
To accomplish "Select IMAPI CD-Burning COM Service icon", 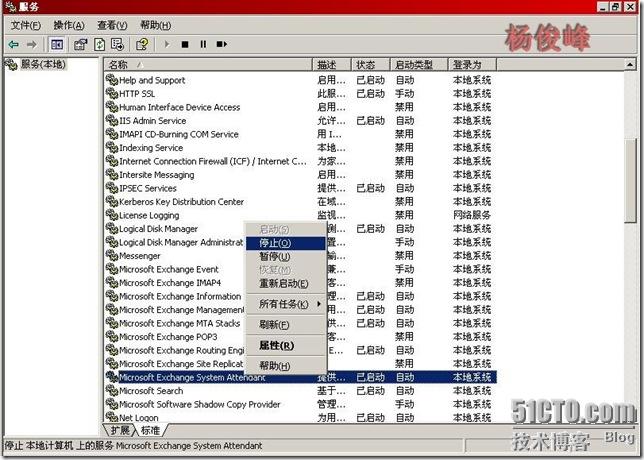I will click(x=112, y=134).
